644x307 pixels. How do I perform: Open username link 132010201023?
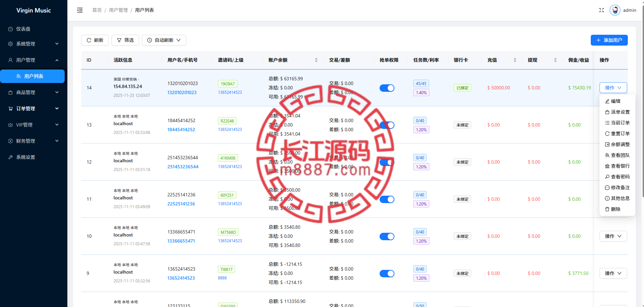coord(182,92)
